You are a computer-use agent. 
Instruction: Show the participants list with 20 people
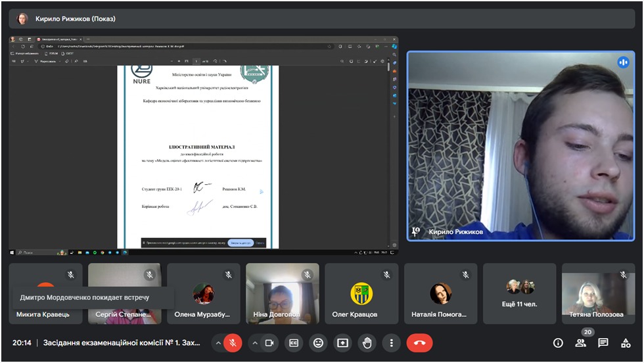(x=580, y=343)
